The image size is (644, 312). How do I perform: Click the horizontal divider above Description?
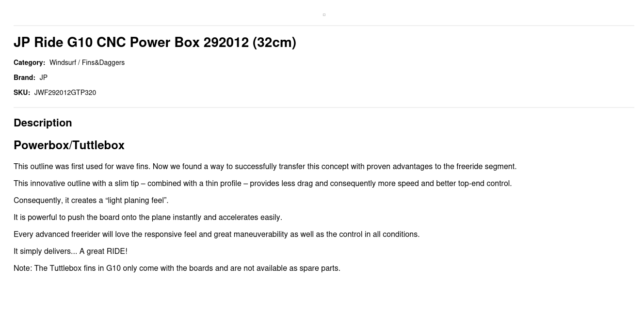pyautogui.click(x=324, y=108)
